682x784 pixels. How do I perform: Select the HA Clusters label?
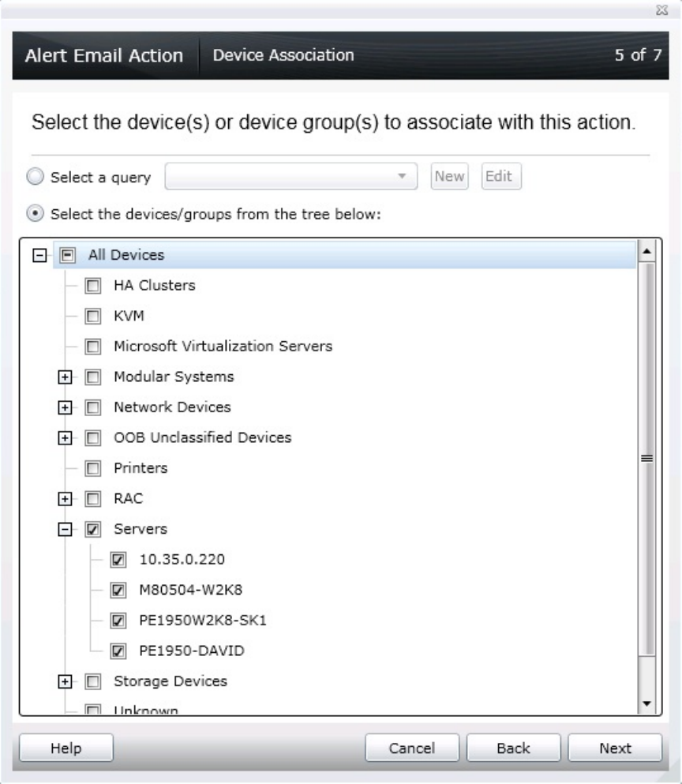tap(155, 285)
